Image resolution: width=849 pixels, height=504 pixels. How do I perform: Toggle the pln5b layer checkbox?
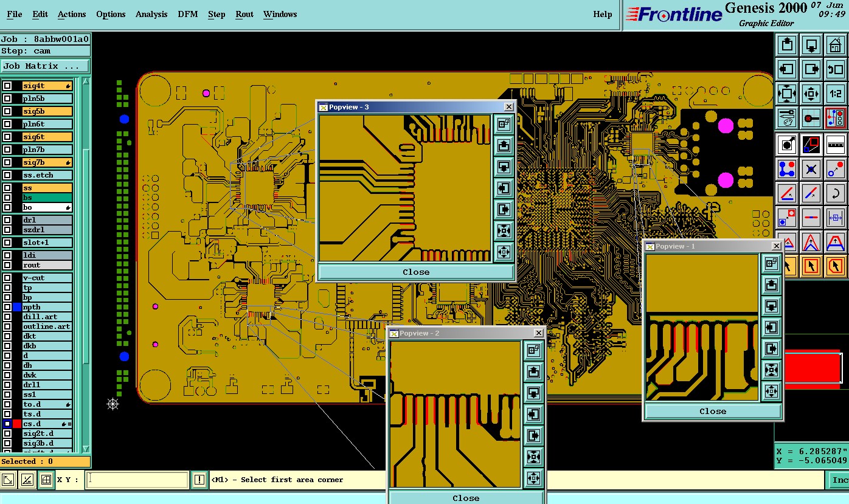(x=7, y=98)
